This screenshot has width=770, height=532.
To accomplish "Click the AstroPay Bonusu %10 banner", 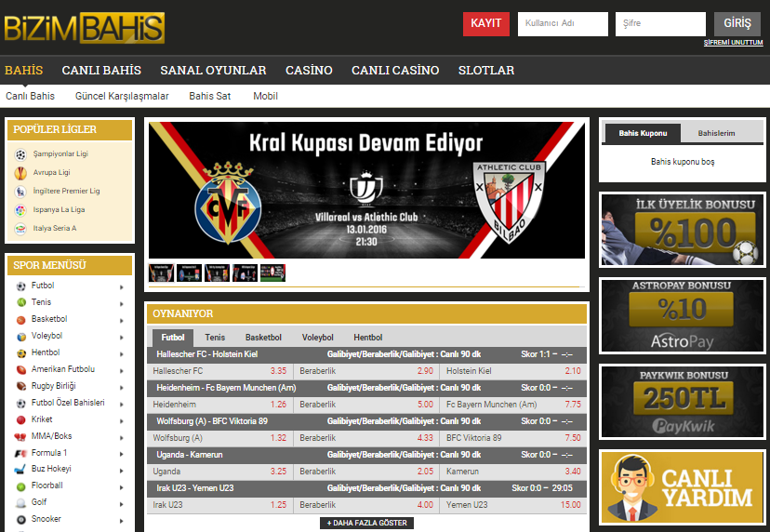I will click(x=682, y=315).
